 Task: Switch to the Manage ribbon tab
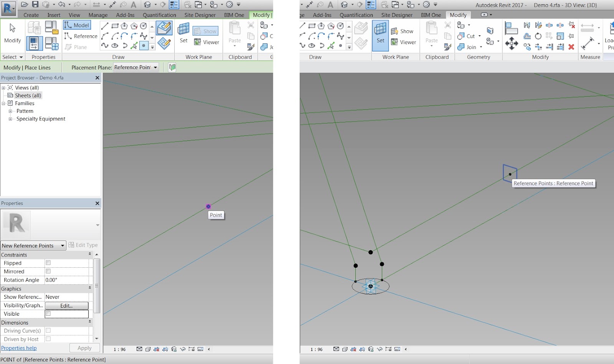pos(98,15)
